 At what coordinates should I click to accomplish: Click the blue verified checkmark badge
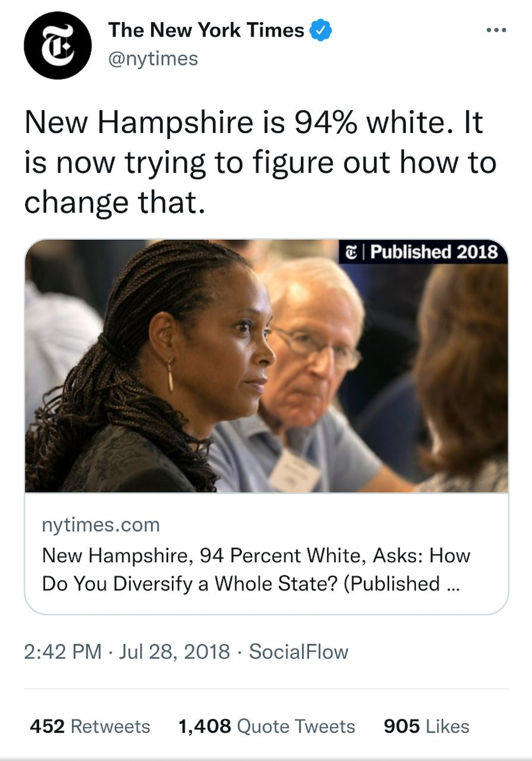[321, 31]
